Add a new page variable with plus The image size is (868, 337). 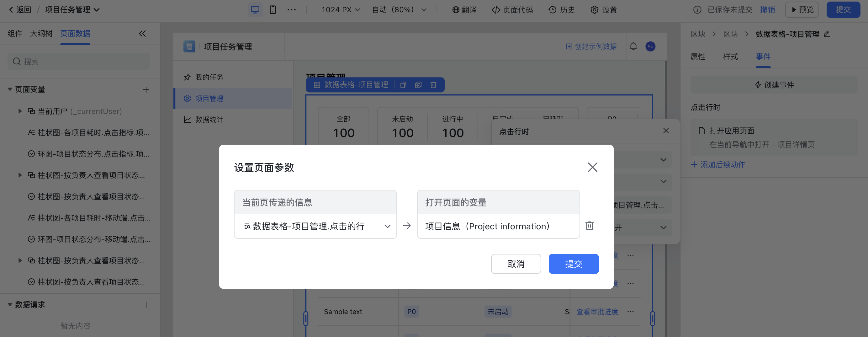(146, 90)
